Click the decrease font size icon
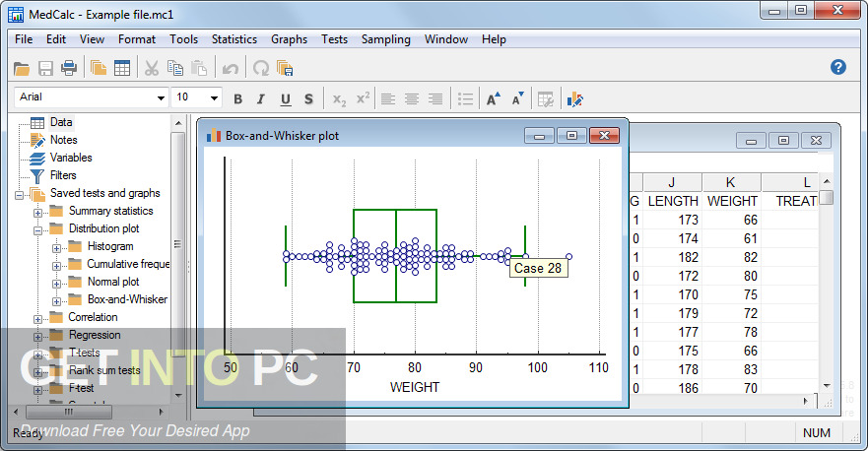The height and width of the screenshot is (451, 868). point(517,99)
